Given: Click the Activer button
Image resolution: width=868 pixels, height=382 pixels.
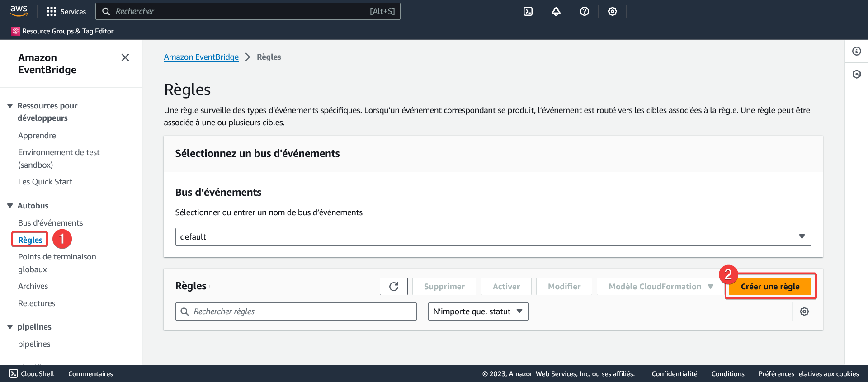Looking at the screenshot, I should click(506, 287).
